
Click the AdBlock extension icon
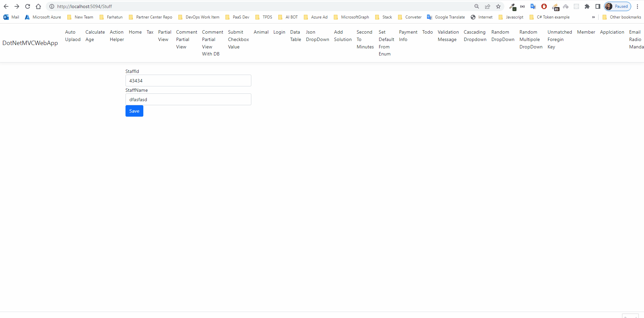(544, 6)
